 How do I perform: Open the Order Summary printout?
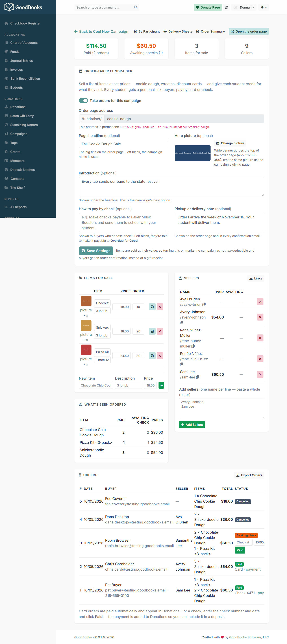coord(210,31)
